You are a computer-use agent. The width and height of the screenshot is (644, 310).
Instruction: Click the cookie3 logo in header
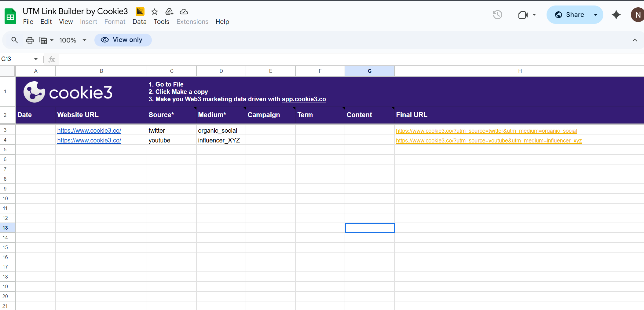68,92
